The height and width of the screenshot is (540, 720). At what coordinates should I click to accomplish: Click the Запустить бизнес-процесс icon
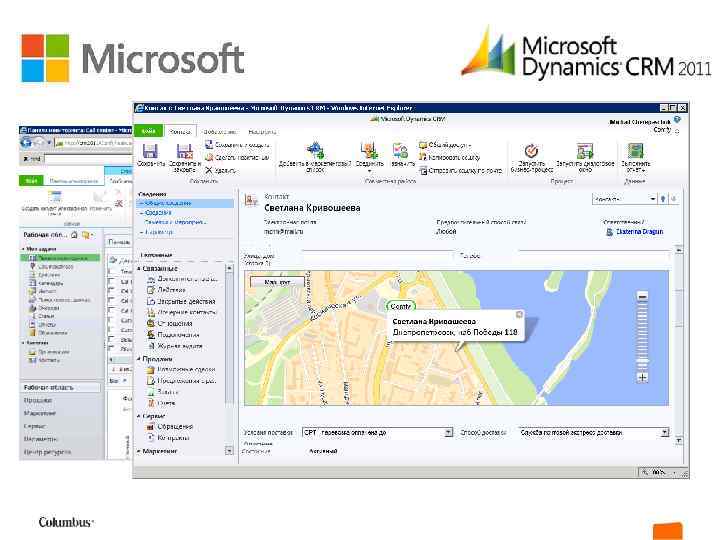tap(531, 151)
